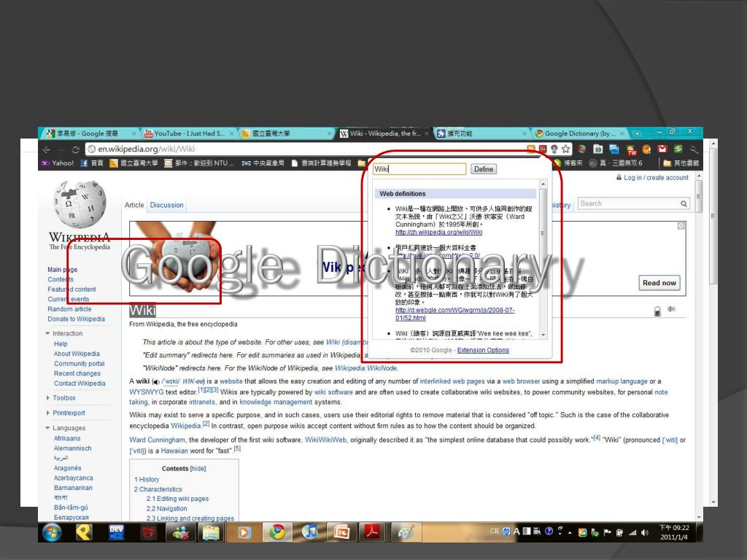747x560 pixels.
Task: Switch to the Google Dictionary browser tab
Action: 579,134
